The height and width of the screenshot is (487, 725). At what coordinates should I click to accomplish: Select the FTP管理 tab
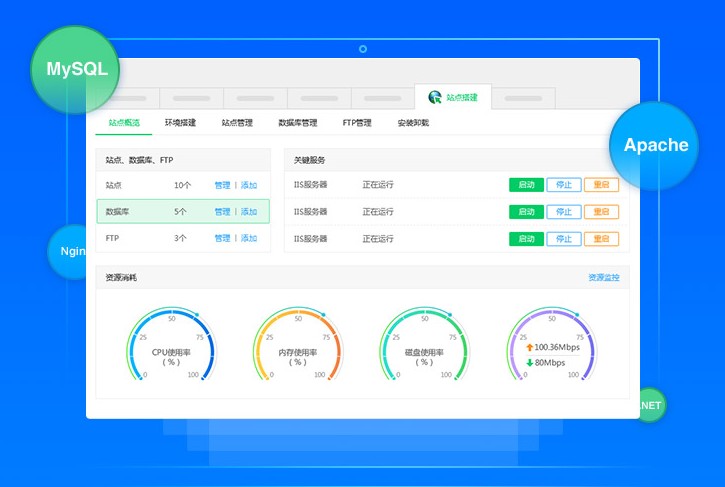(x=357, y=123)
